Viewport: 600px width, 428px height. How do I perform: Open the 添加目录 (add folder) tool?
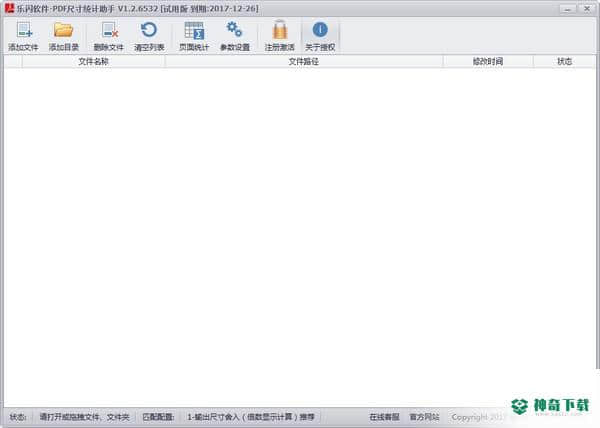coord(64,36)
